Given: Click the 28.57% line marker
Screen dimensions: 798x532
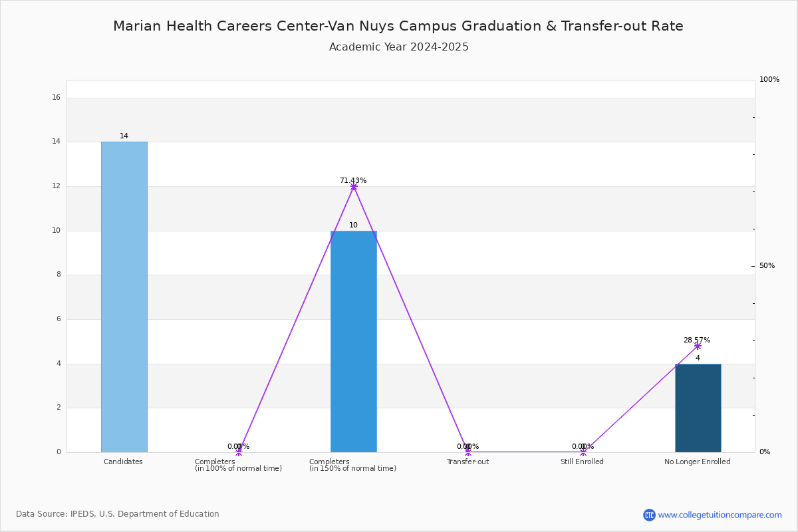Looking at the screenshot, I should 698,346.
